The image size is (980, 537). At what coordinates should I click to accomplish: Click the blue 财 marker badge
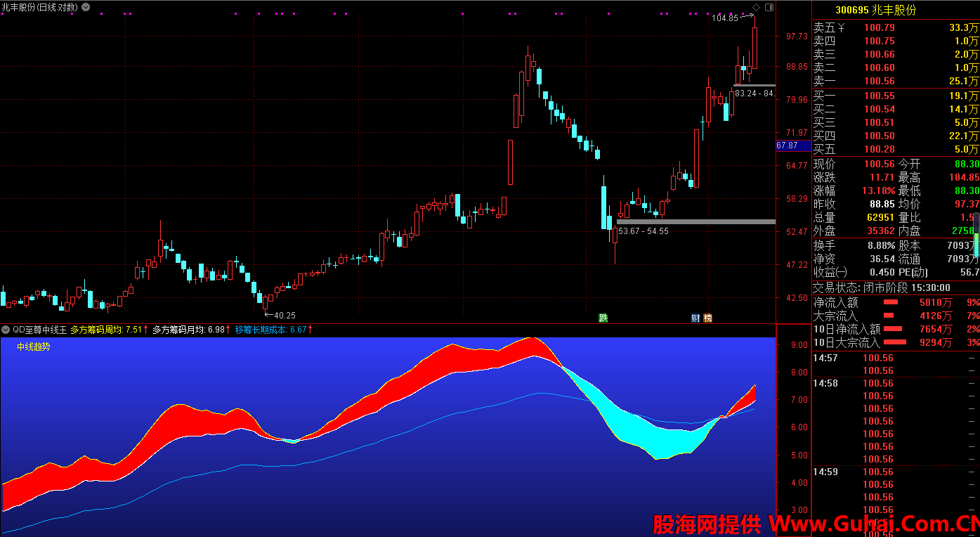pos(695,318)
